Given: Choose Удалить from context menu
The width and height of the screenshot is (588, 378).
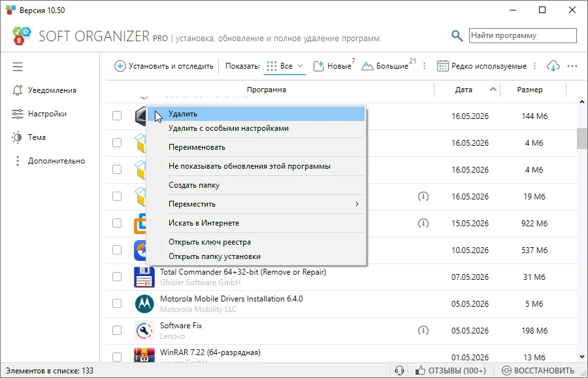Looking at the screenshot, I should tap(255, 114).
